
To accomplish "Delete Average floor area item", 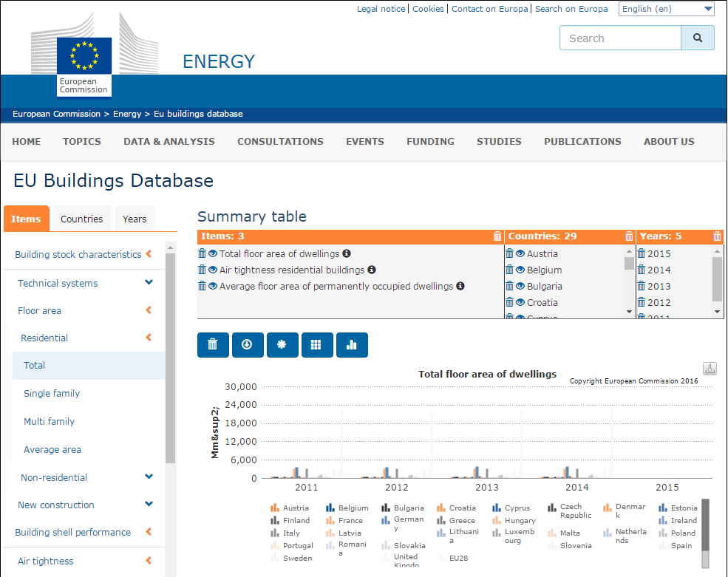I will point(202,286).
